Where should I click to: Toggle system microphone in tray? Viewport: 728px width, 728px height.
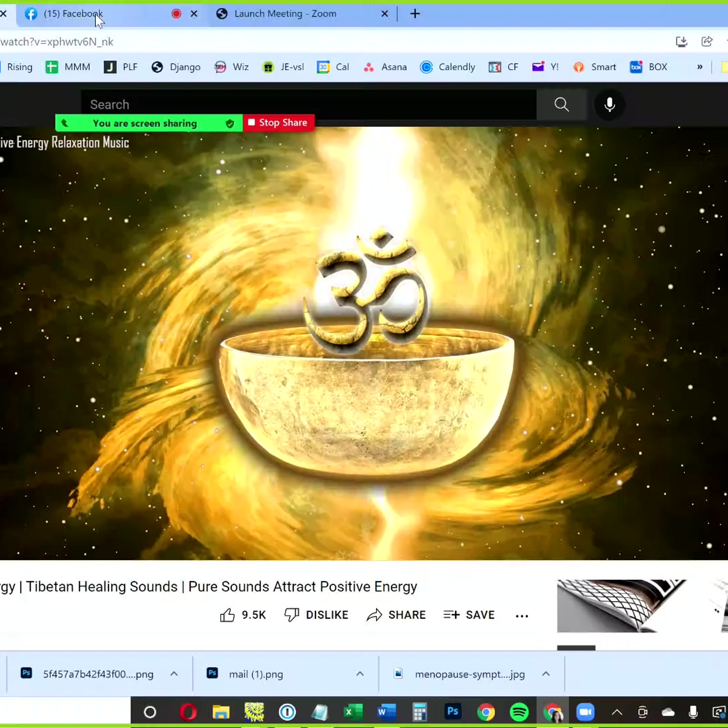tap(693, 712)
